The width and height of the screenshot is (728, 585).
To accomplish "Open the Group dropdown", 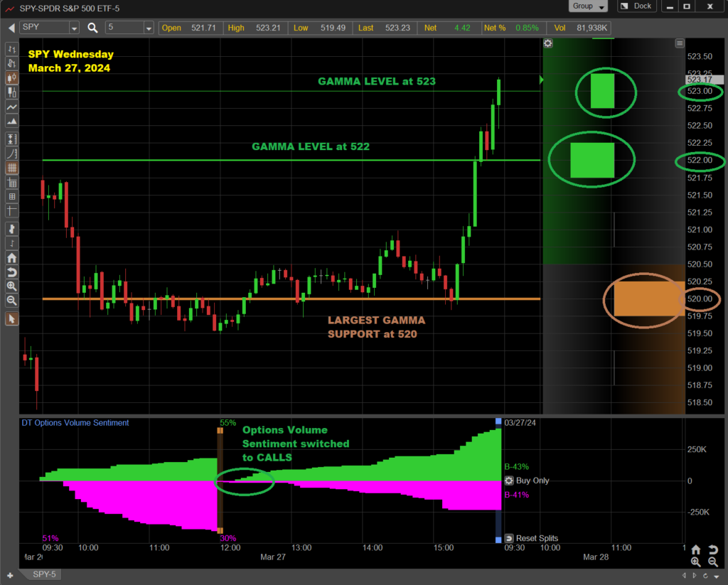I will click(x=589, y=6).
